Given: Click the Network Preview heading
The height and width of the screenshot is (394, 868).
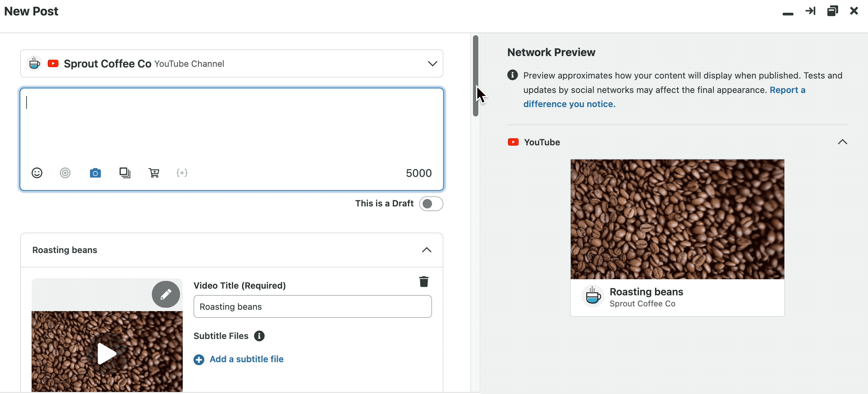Looking at the screenshot, I should (551, 52).
